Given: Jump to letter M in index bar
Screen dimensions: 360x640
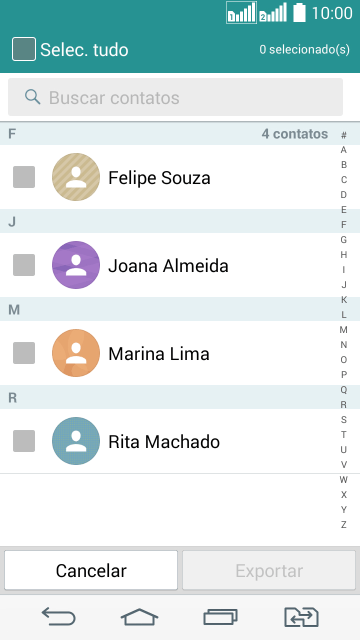Looking at the screenshot, I should 344,330.
